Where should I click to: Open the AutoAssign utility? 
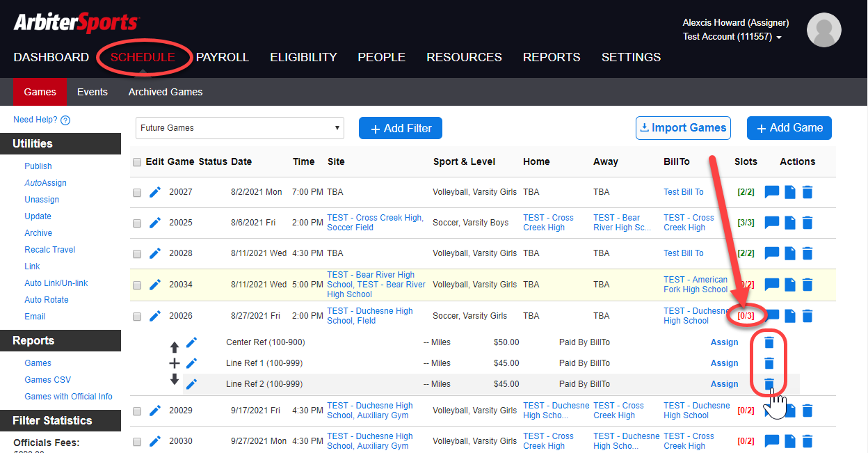[45, 183]
